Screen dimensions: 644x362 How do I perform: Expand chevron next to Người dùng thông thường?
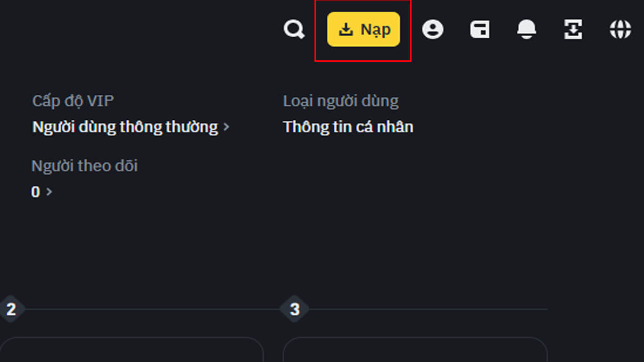point(226,127)
